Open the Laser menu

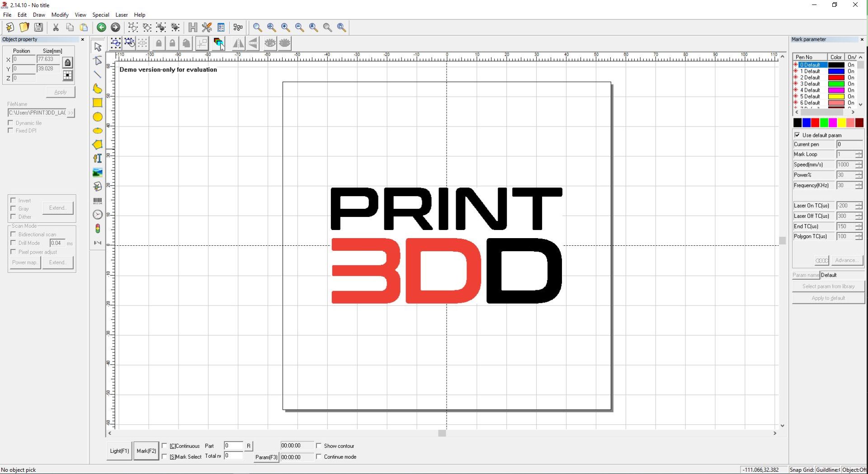121,14
